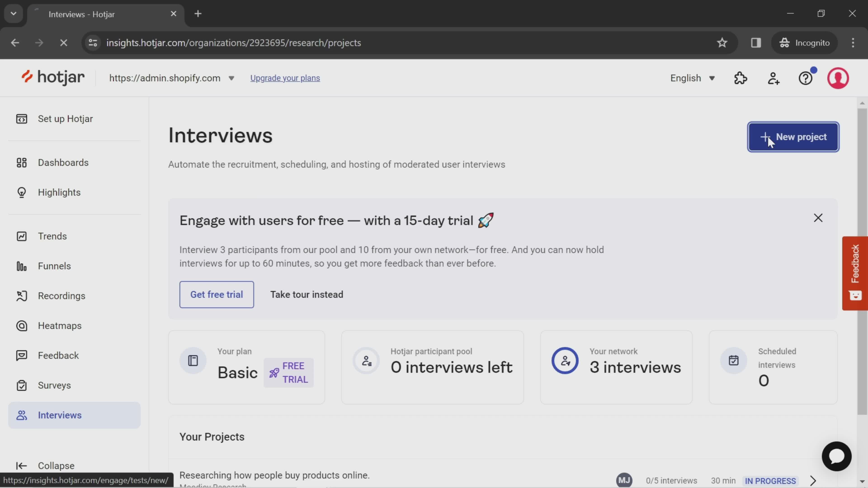
Task: Go to Dashboards
Action: click(x=74, y=163)
